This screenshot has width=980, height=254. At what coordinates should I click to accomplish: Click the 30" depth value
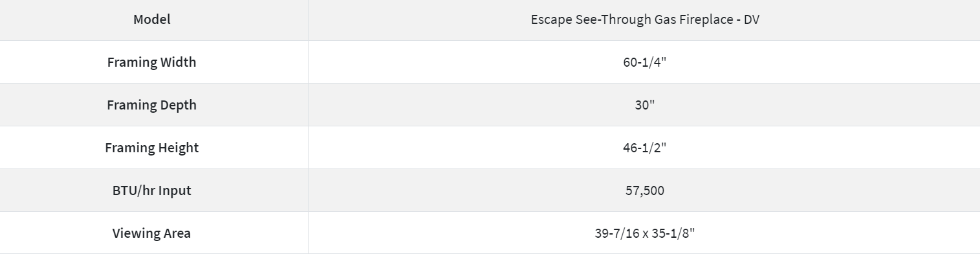point(644,105)
